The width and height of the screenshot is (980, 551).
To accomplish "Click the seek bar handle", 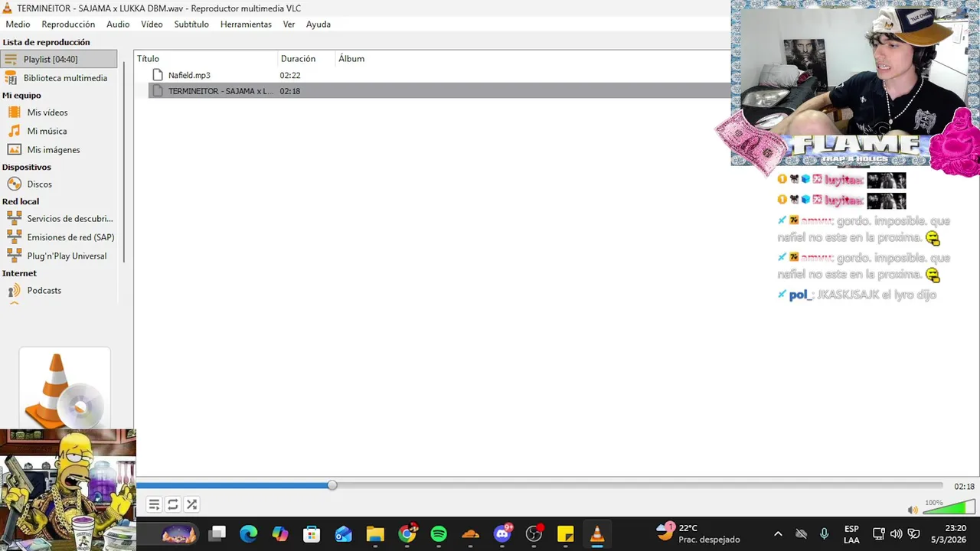I will click(332, 485).
